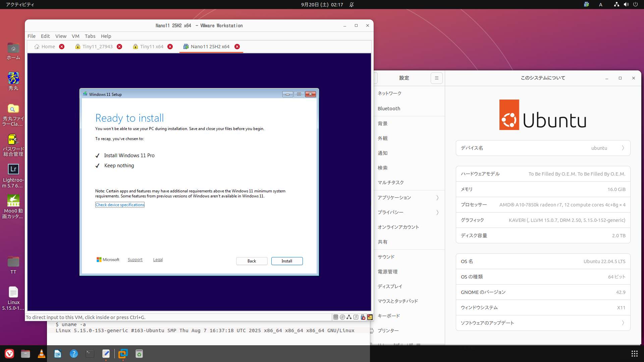
Task: Open the デバイス名 ubuntu row
Action: (x=543, y=148)
